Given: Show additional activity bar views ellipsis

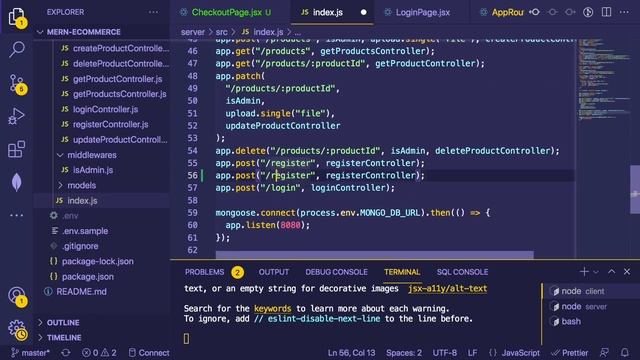Looking at the screenshot, I should point(16,215).
